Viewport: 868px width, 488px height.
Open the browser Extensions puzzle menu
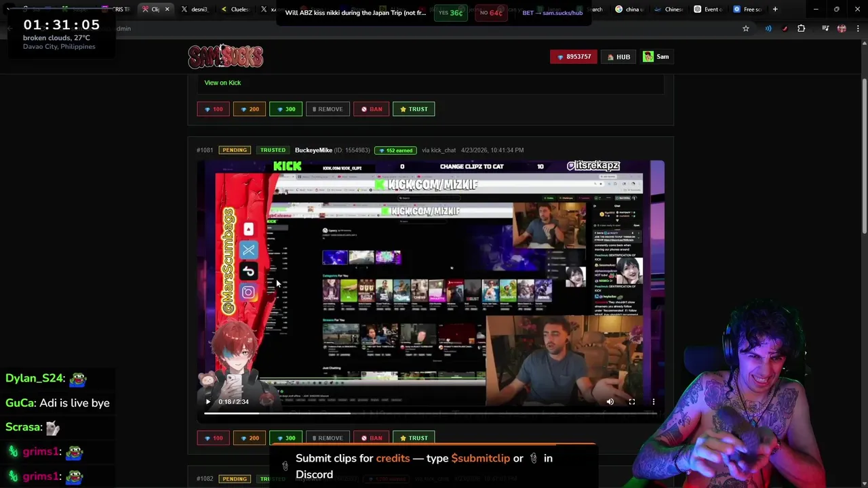click(x=802, y=28)
